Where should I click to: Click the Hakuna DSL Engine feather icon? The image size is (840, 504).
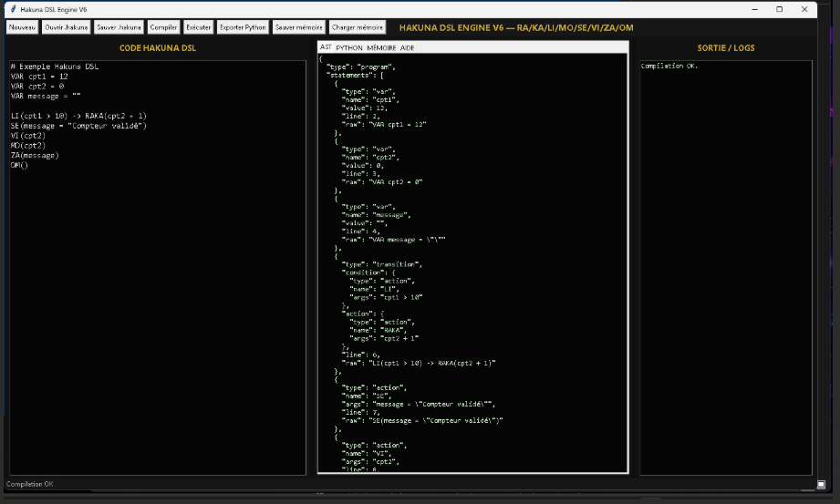tap(14, 9)
